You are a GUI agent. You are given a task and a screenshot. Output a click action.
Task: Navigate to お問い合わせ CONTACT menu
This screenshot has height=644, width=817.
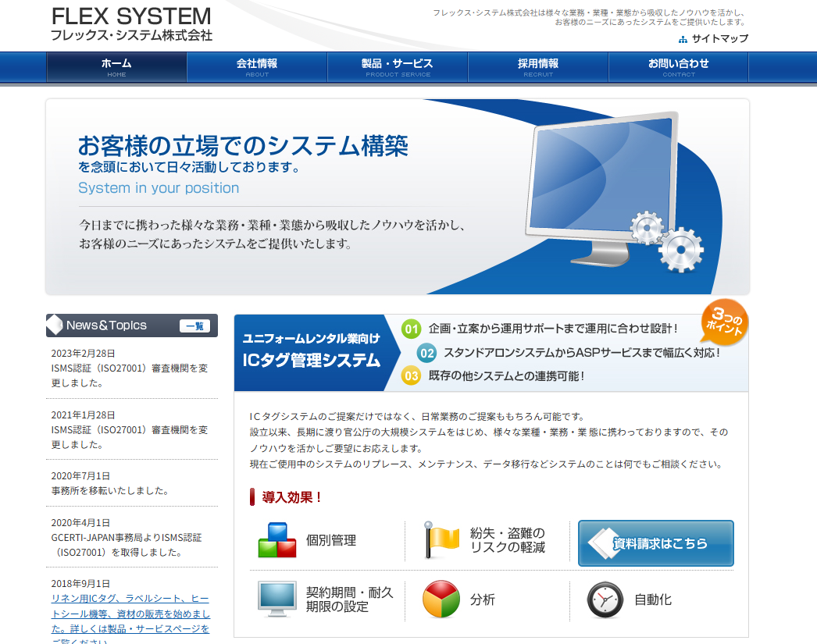click(x=679, y=67)
